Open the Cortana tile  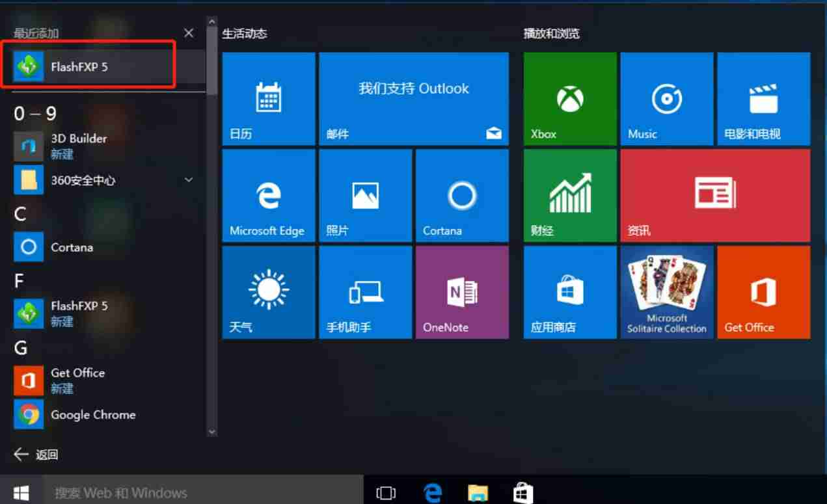tap(462, 196)
